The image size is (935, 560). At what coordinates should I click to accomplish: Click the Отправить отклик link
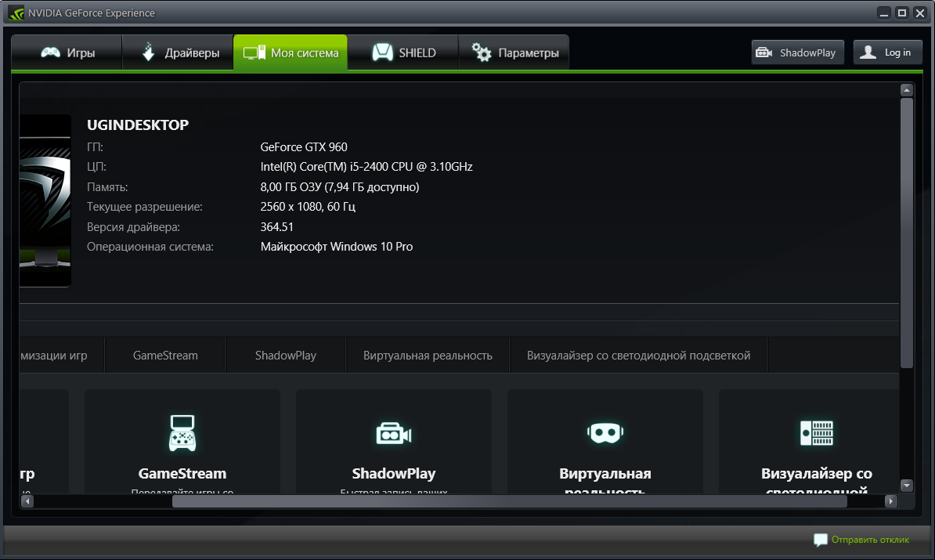click(870, 540)
